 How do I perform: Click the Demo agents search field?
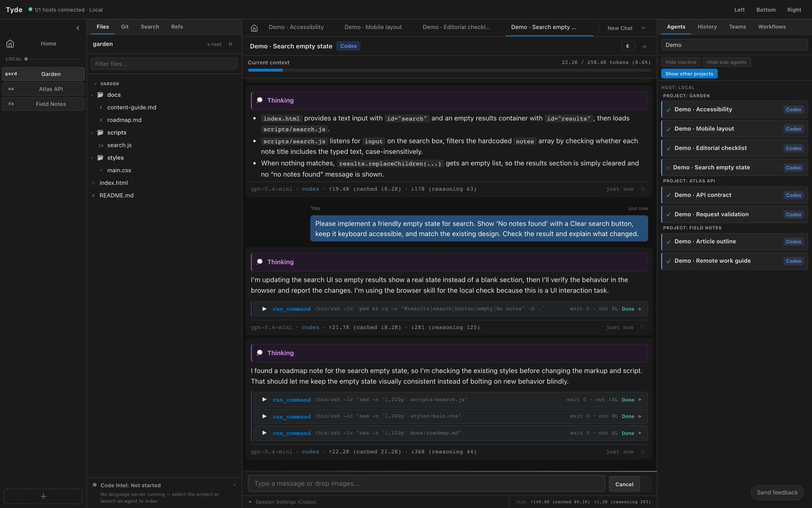[734, 45]
